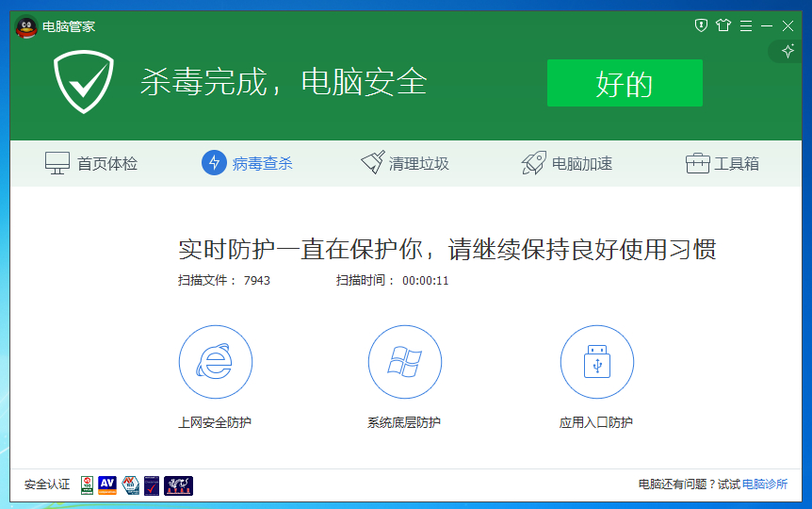Click the 上网安全防护 label
Viewport: 812px width, 509px height.
pos(215,422)
